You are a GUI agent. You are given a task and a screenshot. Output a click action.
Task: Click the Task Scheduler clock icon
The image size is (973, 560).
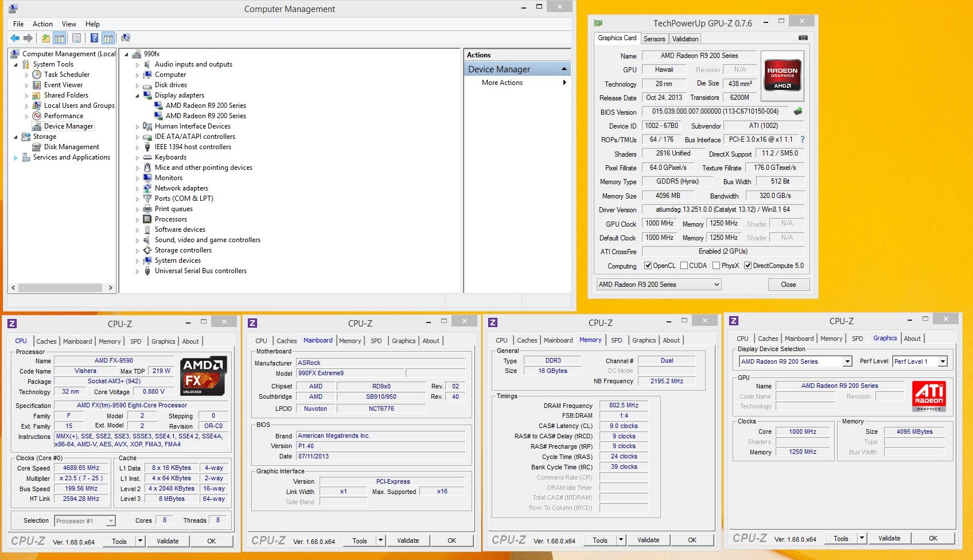click(x=37, y=75)
